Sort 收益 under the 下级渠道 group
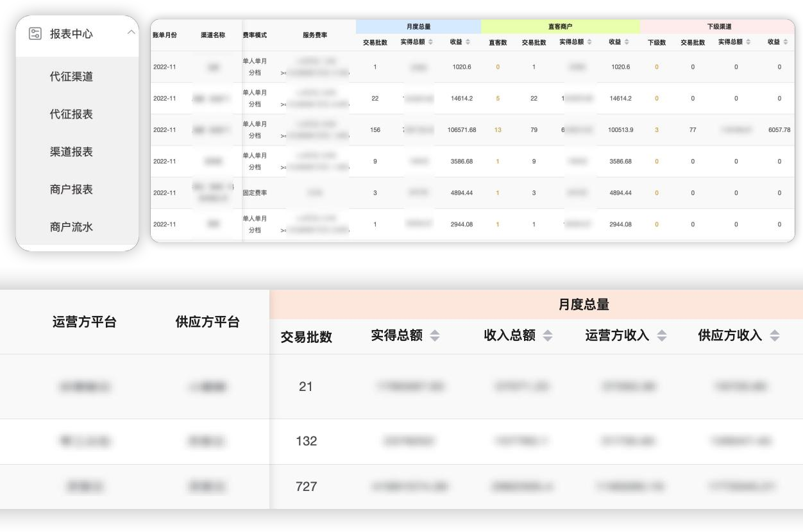This screenshot has width=803, height=532. point(786,42)
